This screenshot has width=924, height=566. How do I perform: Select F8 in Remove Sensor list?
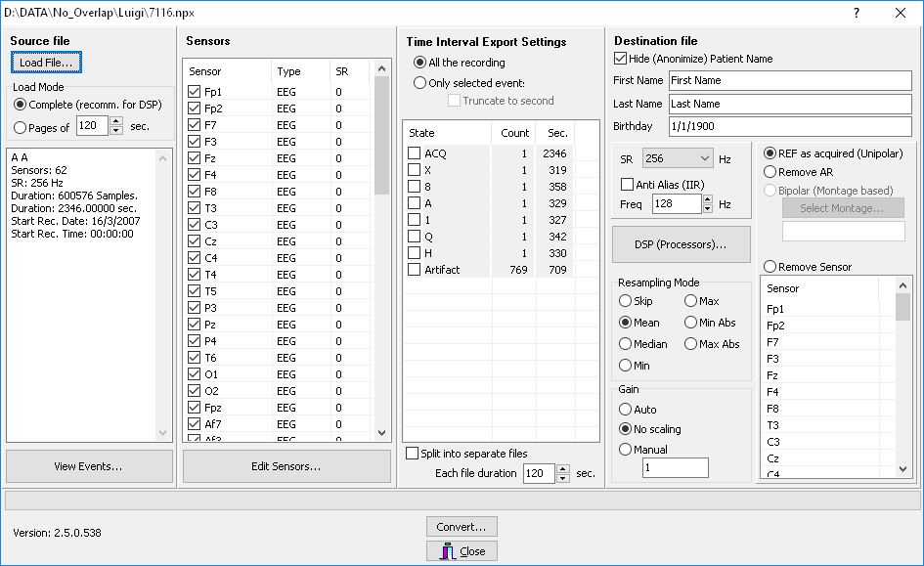(x=773, y=409)
